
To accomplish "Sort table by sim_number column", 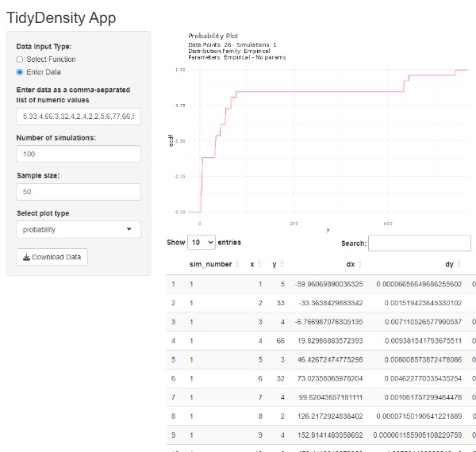I will pyautogui.click(x=210, y=264).
